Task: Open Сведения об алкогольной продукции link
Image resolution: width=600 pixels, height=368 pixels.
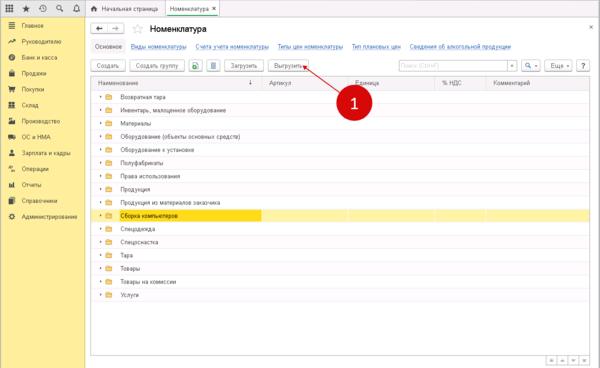Action: click(460, 47)
